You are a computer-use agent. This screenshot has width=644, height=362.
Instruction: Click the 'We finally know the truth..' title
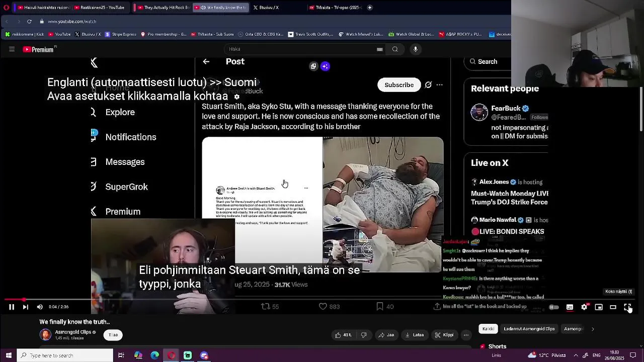click(74, 322)
